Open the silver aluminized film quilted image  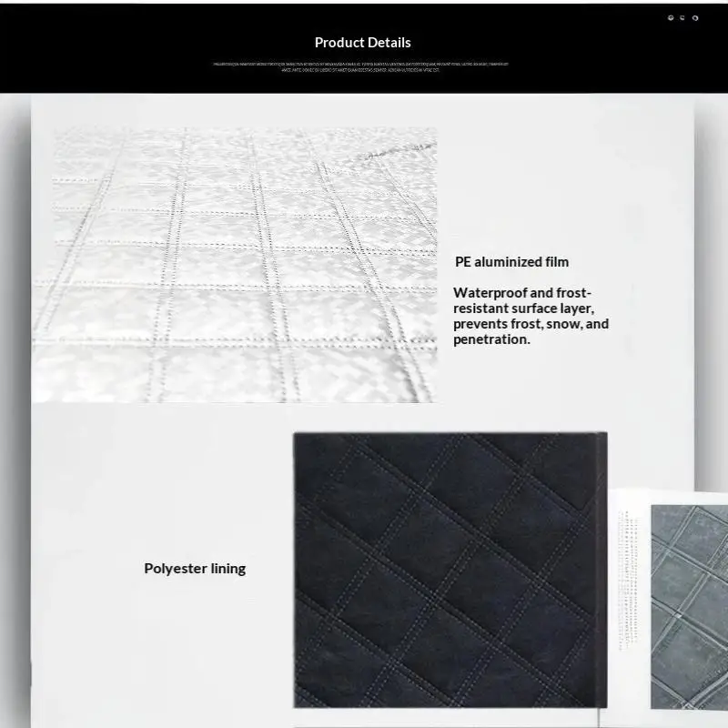pyautogui.click(x=235, y=265)
